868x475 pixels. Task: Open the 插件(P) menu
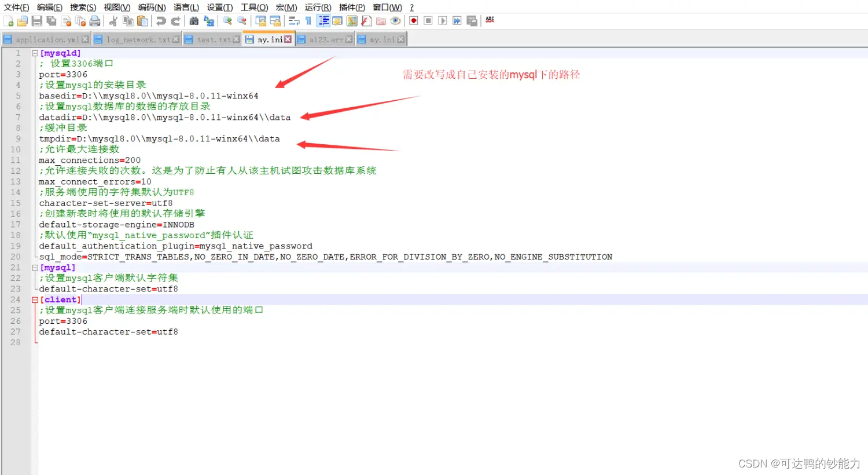pyautogui.click(x=352, y=7)
